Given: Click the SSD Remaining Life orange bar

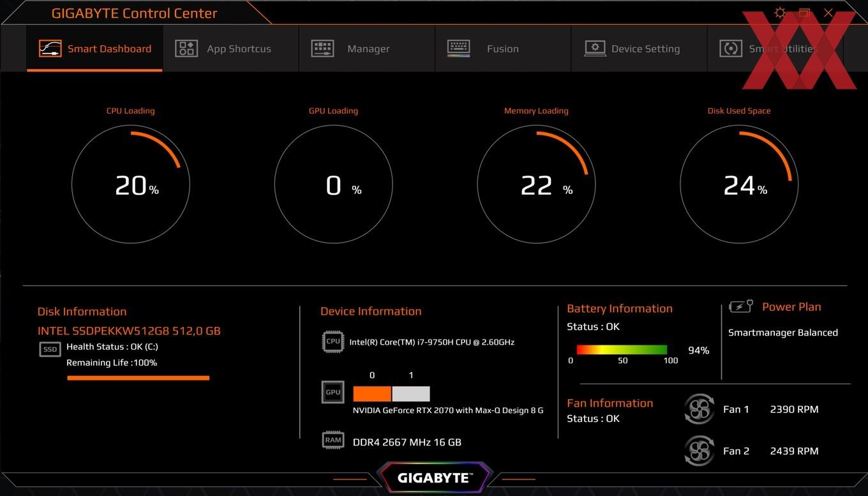Looking at the screenshot, I should point(138,378).
